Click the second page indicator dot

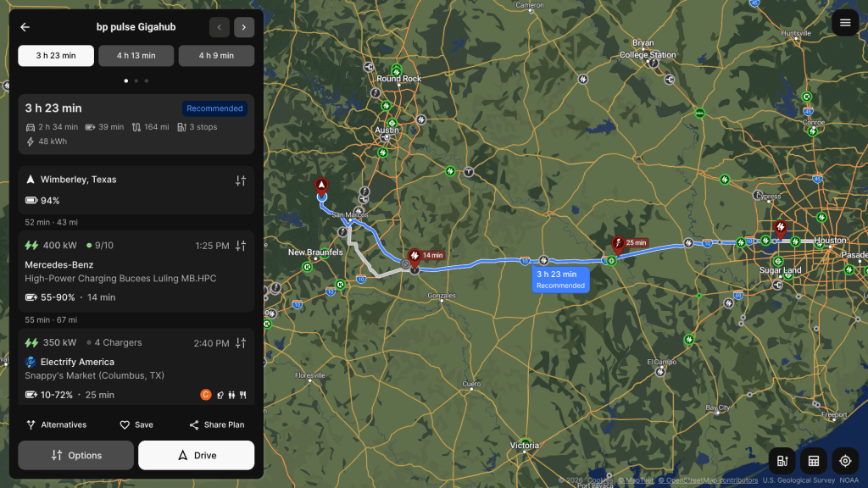coord(136,80)
